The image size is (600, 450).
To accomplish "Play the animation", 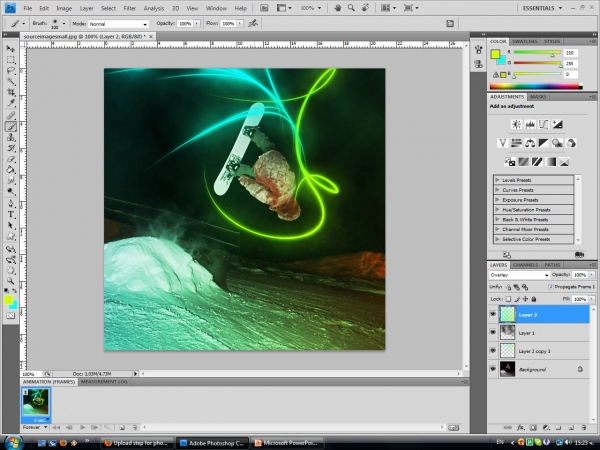I will tap(82, 427).
